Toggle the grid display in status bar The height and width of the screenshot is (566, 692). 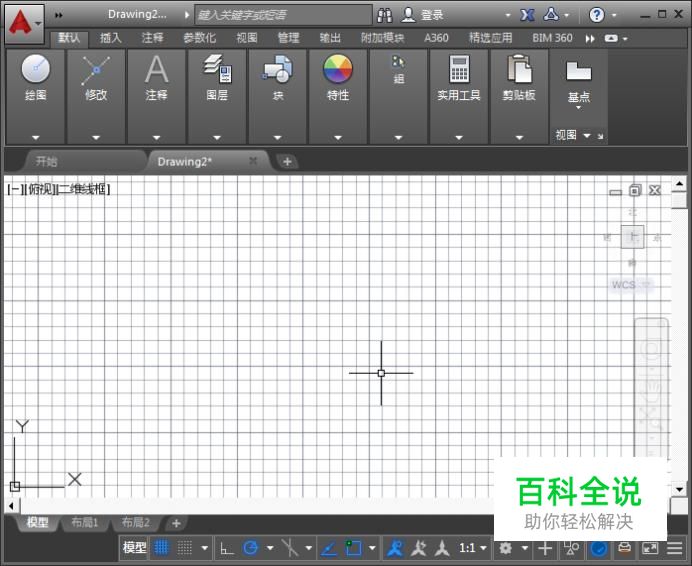(161, 548)
